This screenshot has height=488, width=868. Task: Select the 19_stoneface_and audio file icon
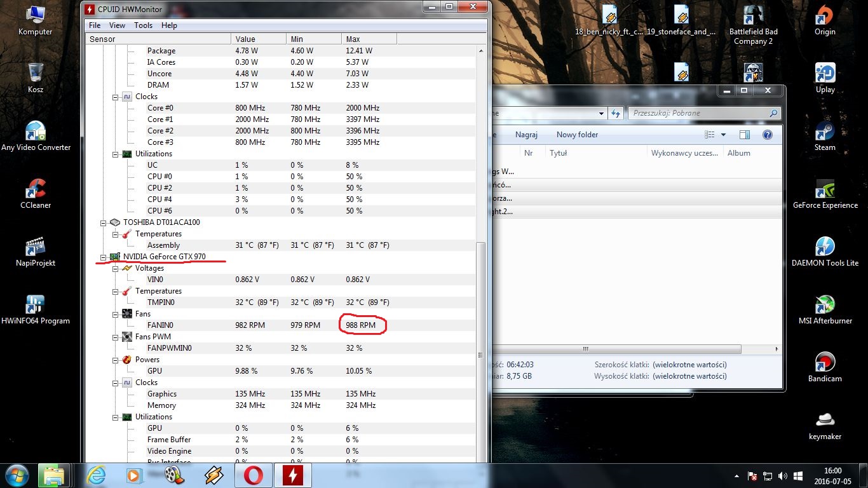(681, 21)
